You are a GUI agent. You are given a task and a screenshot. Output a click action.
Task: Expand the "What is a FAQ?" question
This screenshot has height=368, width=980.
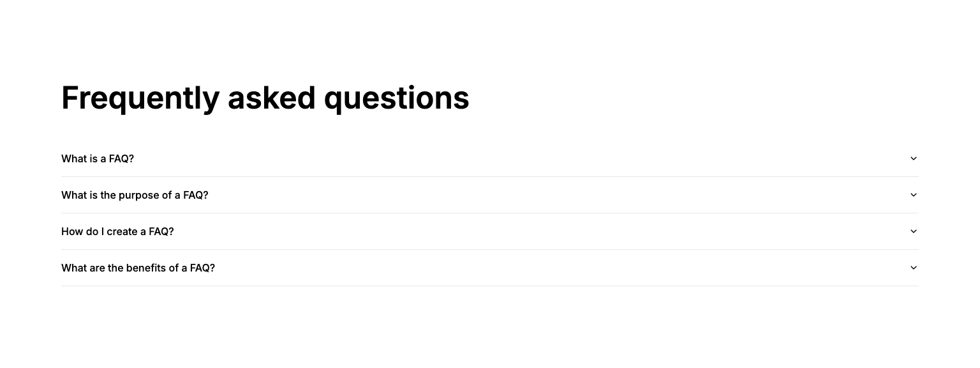pyautogui.click(x=490, y=158)
